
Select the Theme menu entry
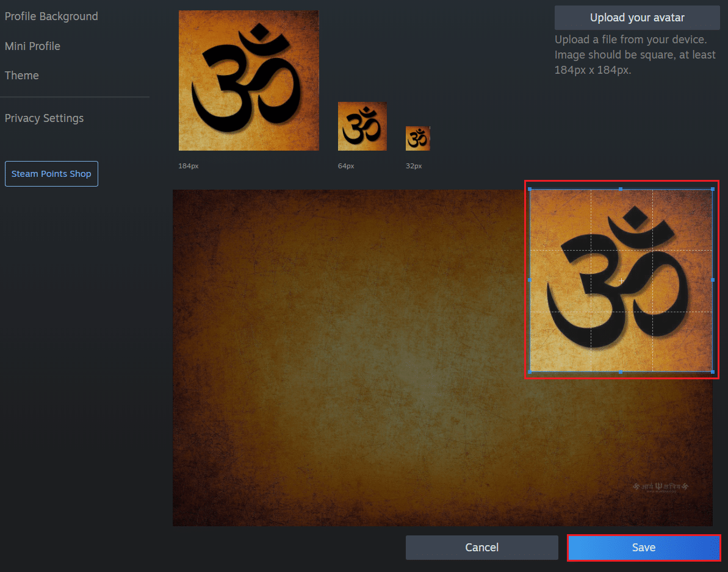pyautogui.click(x=22, y=75)
